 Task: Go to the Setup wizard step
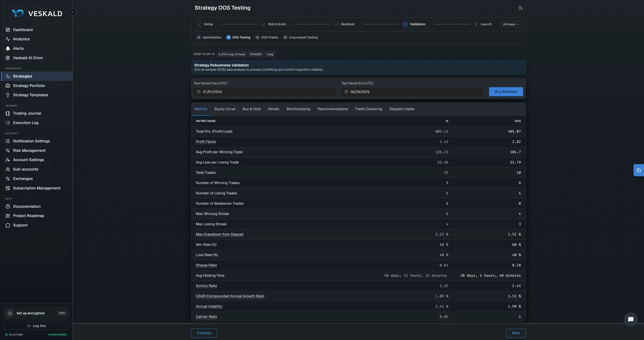tap(205, 24)
